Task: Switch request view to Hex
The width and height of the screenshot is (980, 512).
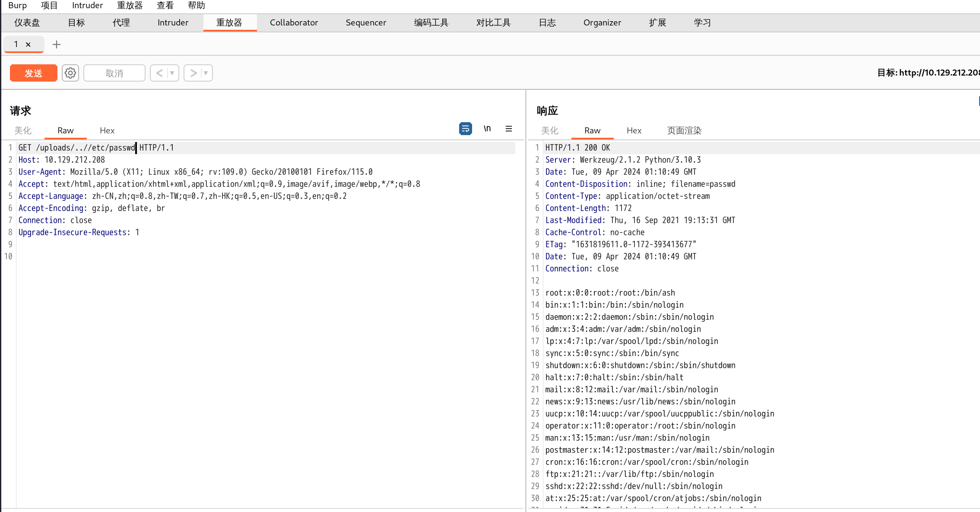Action: (107, 130)
